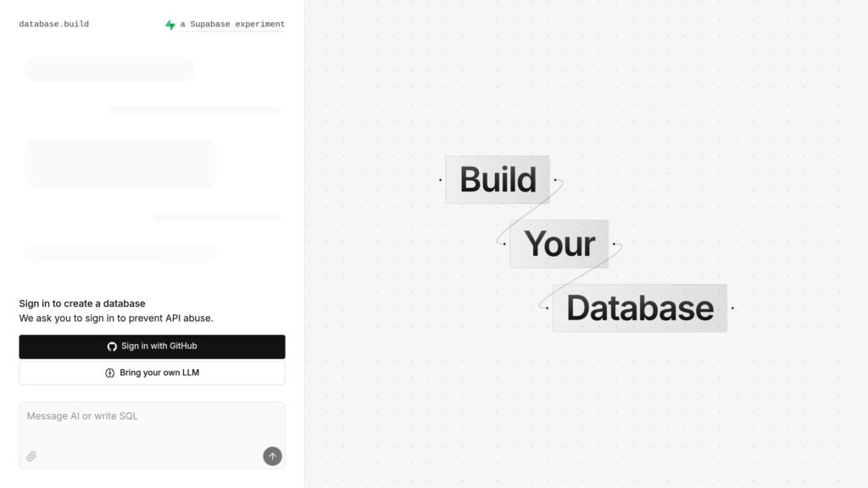This screenshot has width=868, height=488.
Task: Click the brain icon beside Bring your own LLM
Action: [x=109, y=372]
